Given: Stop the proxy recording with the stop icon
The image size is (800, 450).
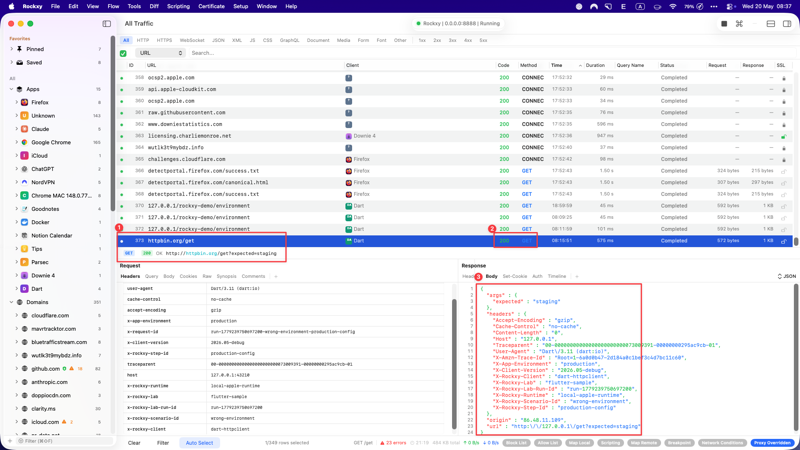Looking at the screenshot, I should (724, 23).
